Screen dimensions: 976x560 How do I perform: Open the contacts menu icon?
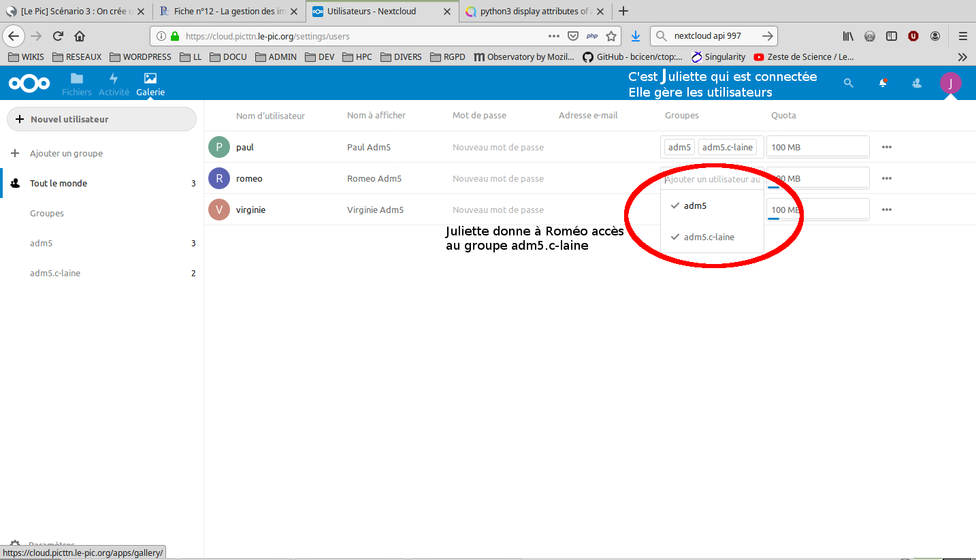pos(917,83)
